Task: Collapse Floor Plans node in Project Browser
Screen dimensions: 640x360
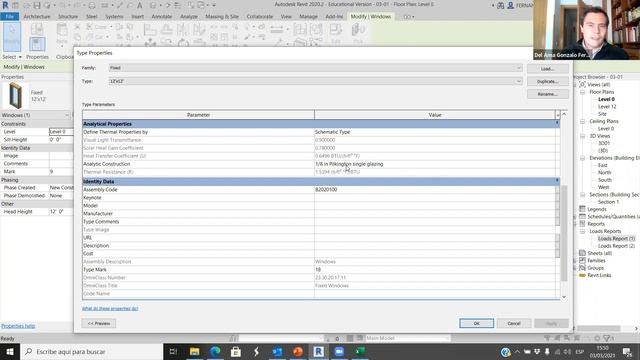Action: pyautogui.click(x=582, y=92)
